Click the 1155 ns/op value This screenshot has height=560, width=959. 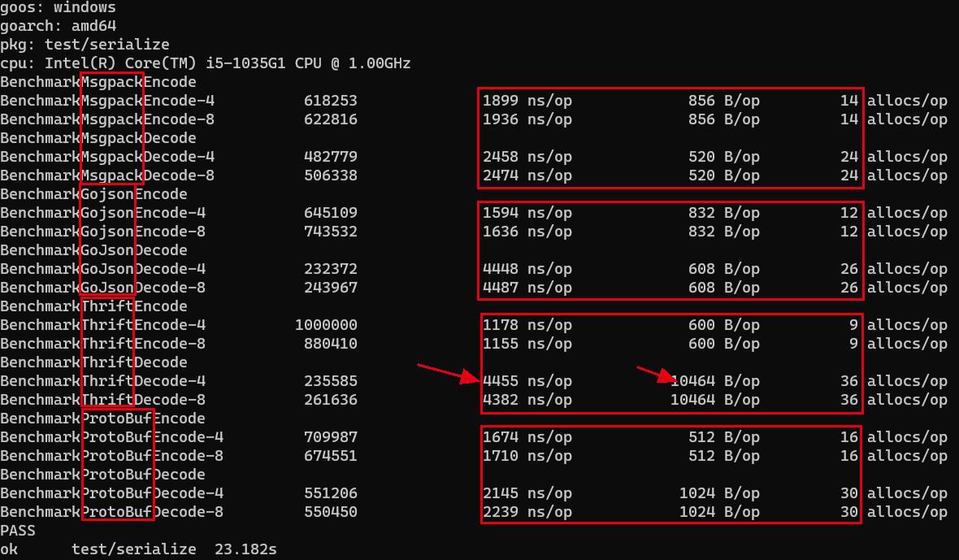coord(527,344)
